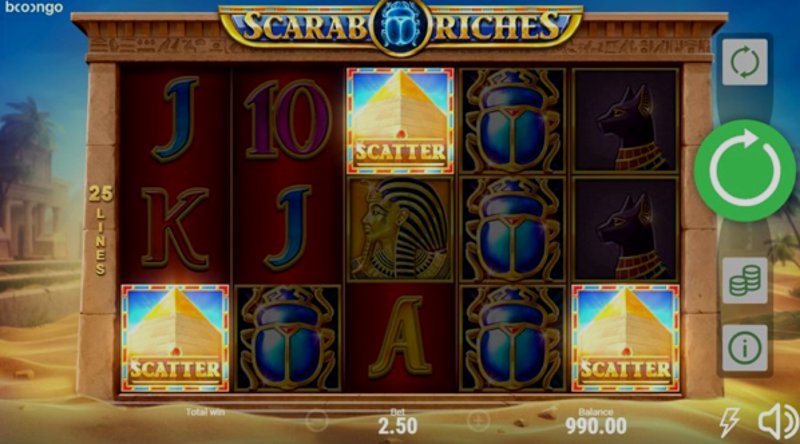The height and width of the screenshot is (444, 800).
Task: Click the Booongo logo
Action: (x=34, y=8)
